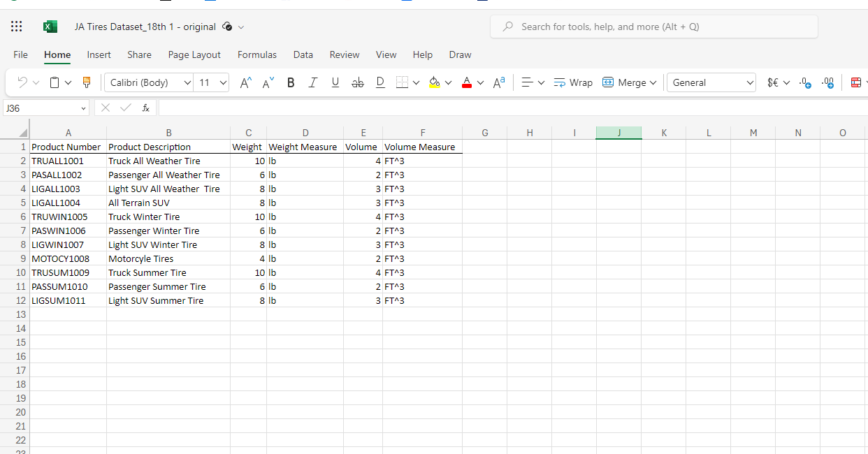This screenshot has height=454, width=868.
Task: Click the Excel logo icon
Action: pos(50,27)
